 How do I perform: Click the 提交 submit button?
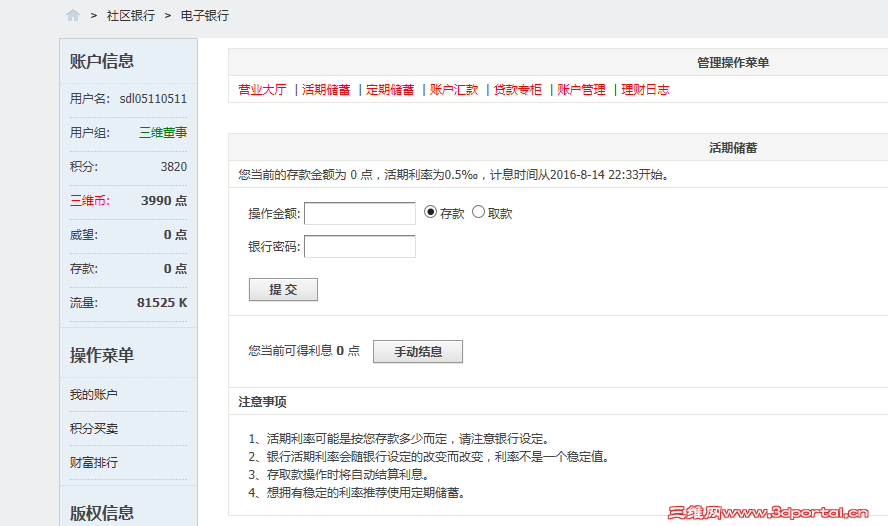pyautogui.click(x=283, y=289)
